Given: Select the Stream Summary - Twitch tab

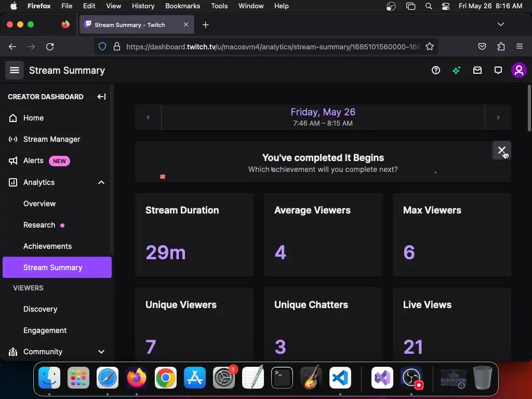Looking at the screenshot, I should click(x=137, y=25).
